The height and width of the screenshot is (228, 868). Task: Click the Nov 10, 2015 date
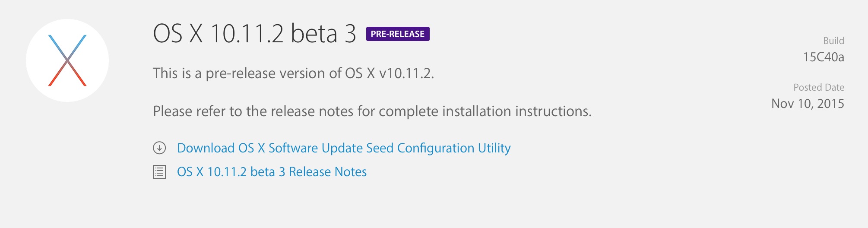tap(808, 104)
